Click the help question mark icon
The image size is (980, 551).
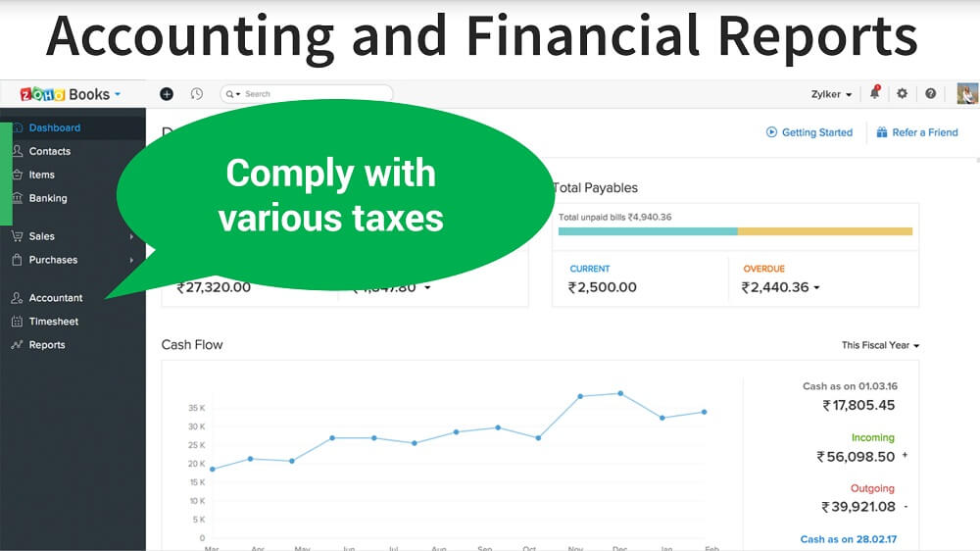[931, 94]
